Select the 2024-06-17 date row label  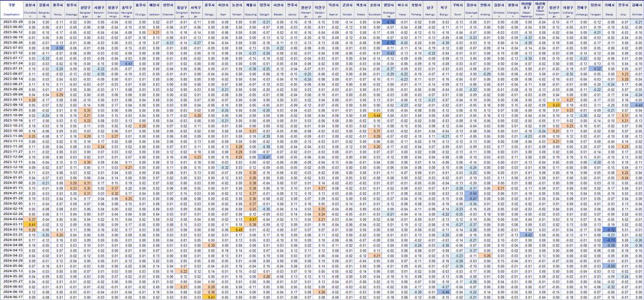(11, 296)
